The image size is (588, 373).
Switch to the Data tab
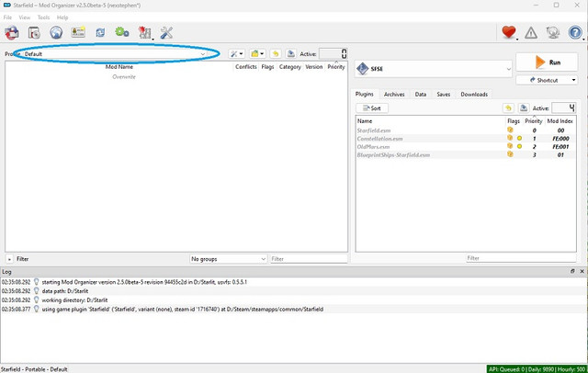tap(421, 95)
